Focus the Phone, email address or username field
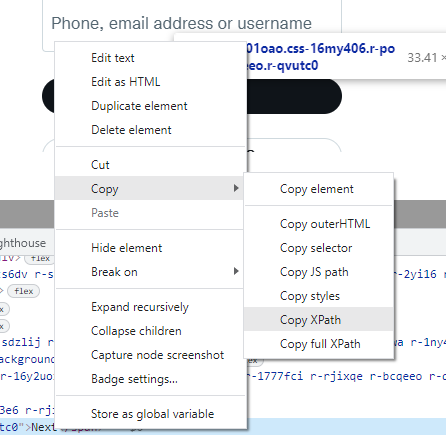This screenshot has width=446, height=448. click(192, 23)
